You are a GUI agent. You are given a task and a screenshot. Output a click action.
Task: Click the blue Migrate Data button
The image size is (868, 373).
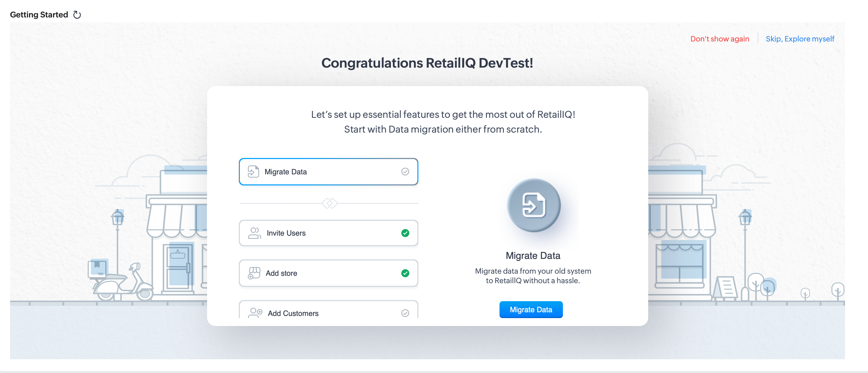click(531, 310)
